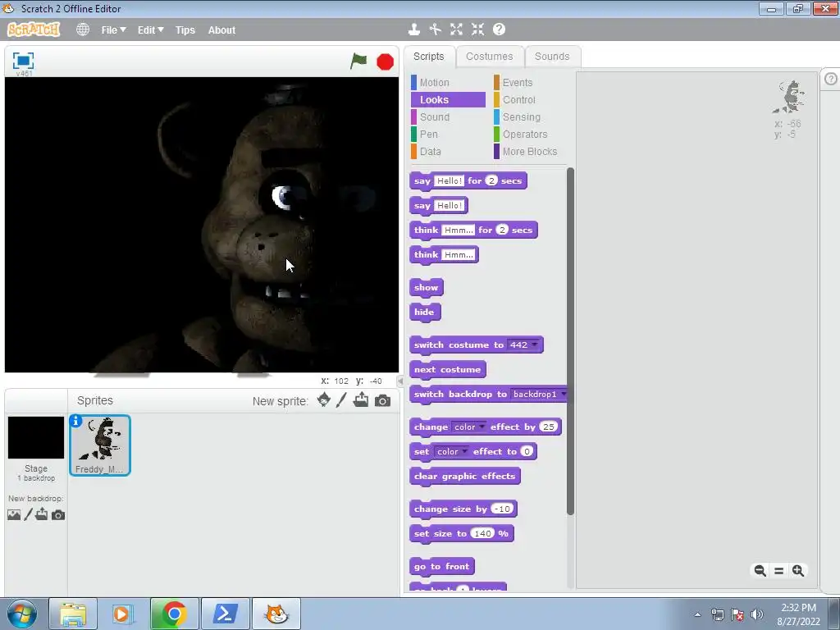Click the About menu item
840x630 pixels.
click(221, 30)
